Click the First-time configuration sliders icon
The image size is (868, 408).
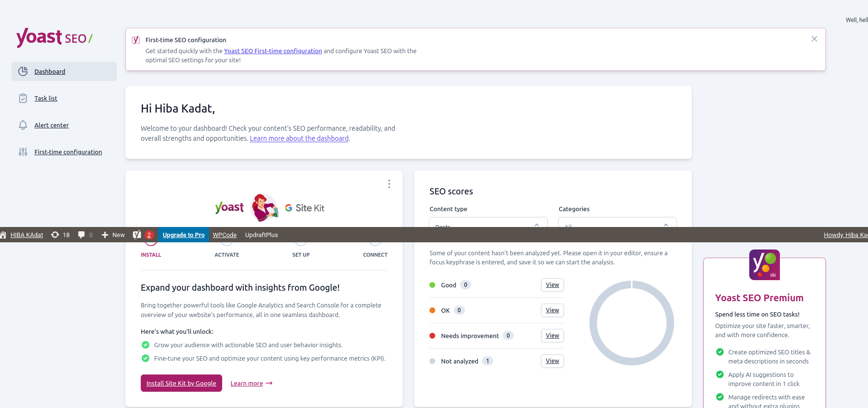click(x=23, y=152)
